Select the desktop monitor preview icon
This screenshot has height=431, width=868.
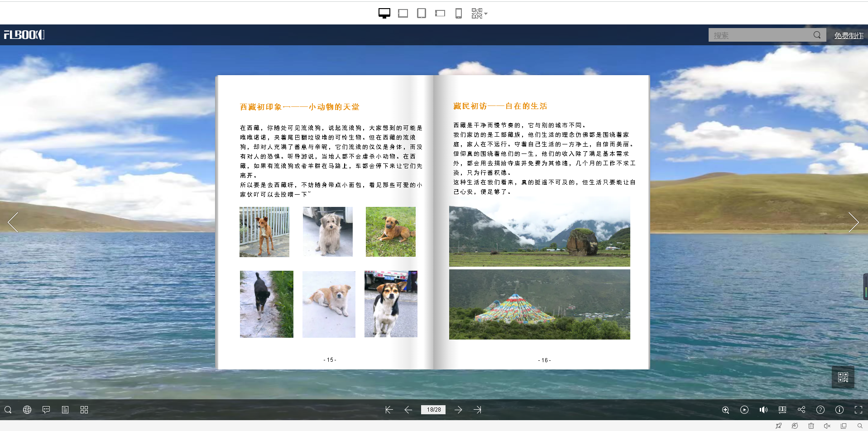tap(384, 13)
